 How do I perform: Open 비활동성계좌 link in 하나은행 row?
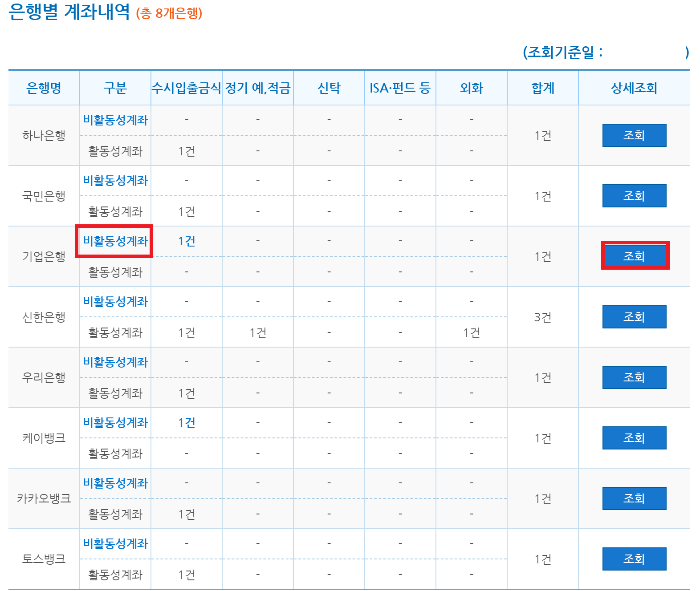click(x=115, y=120)
